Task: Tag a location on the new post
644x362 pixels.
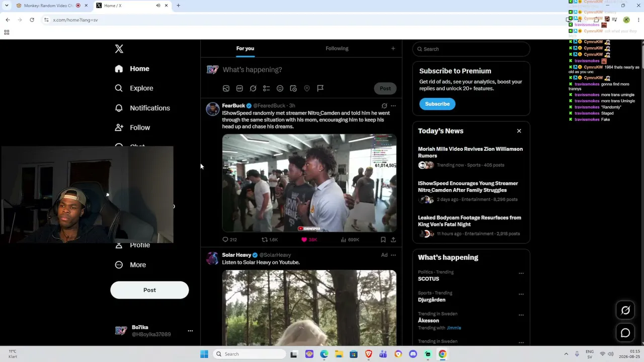Action: point(307,88)
